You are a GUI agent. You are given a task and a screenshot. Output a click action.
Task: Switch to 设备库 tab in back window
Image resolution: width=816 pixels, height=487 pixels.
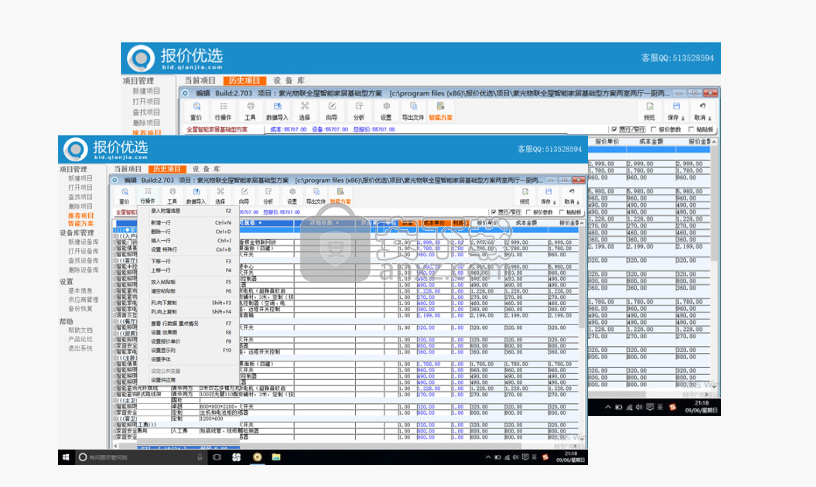[x=289, y=81]
